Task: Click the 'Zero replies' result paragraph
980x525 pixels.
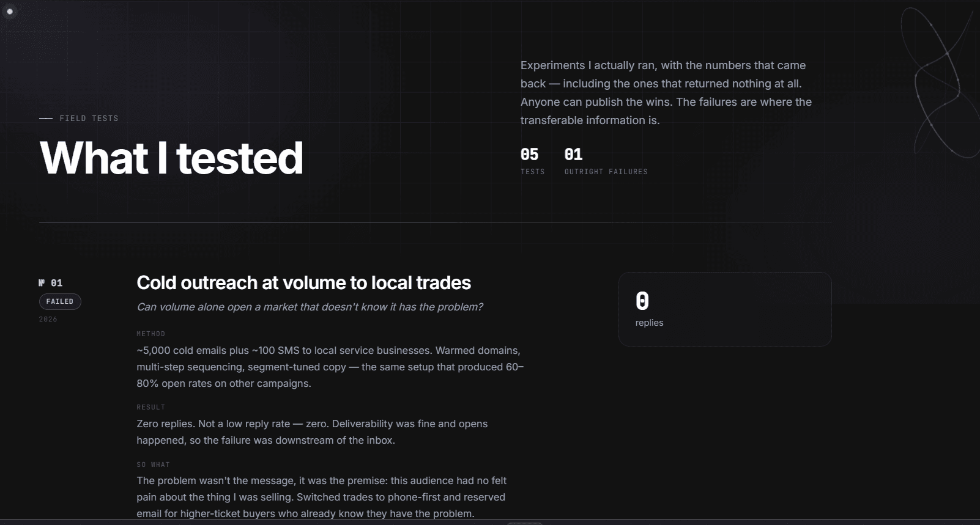Action: click(x=312, y=432)
